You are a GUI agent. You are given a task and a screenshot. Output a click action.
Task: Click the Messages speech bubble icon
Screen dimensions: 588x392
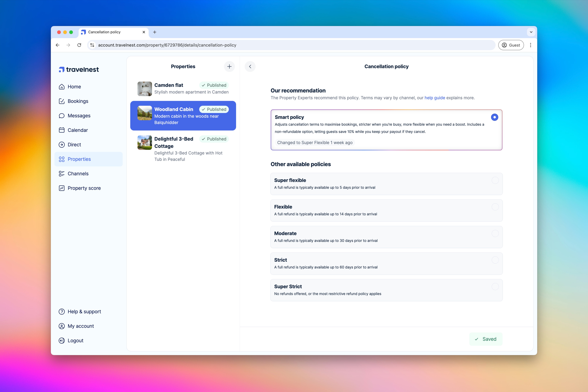pos(61,116)
